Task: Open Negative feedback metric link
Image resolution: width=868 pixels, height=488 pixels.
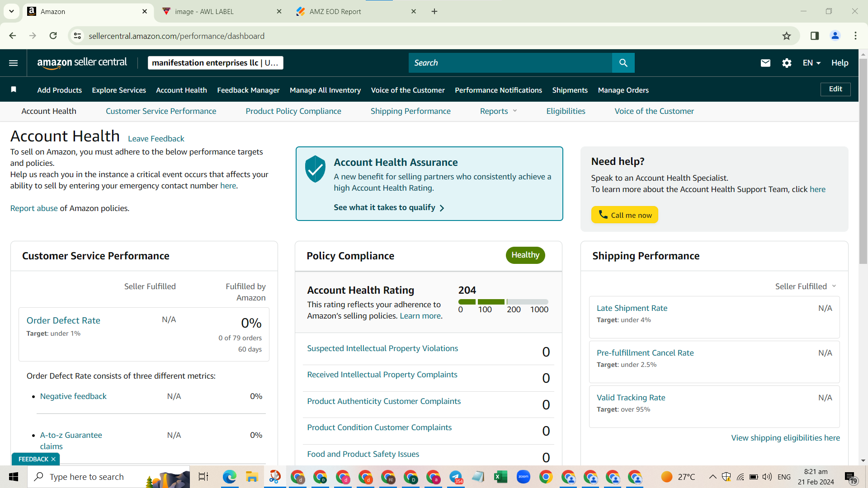Action: click(73, 396)
